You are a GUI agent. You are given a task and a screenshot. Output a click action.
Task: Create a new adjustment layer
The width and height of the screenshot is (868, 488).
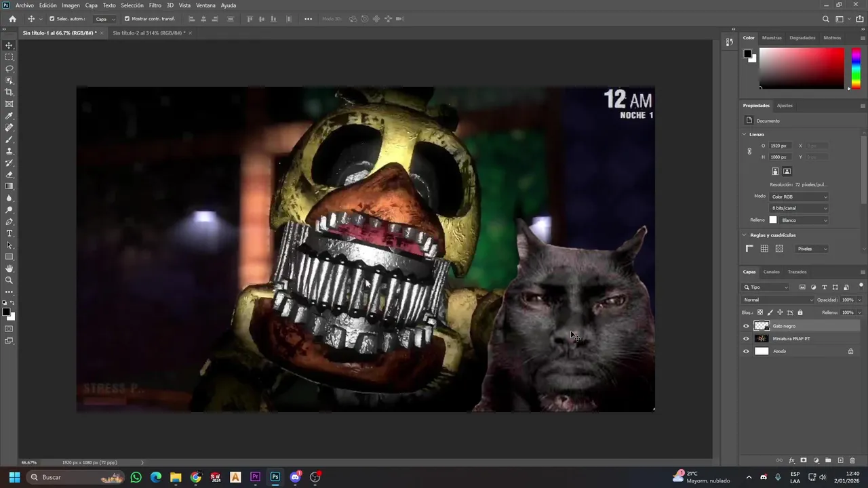point(816,461)
